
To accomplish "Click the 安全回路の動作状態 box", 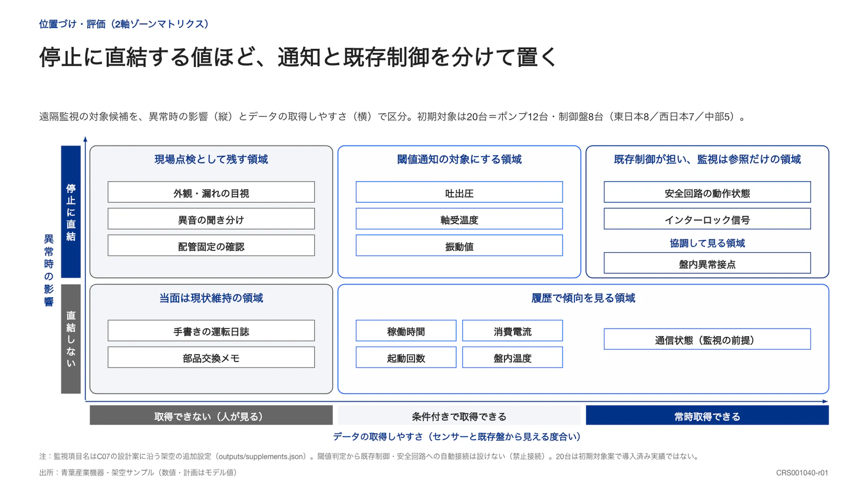I will (x=707, y=192).
